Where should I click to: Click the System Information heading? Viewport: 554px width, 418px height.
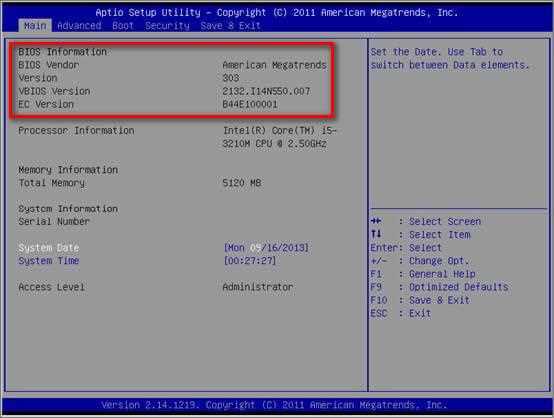(68, 209)
